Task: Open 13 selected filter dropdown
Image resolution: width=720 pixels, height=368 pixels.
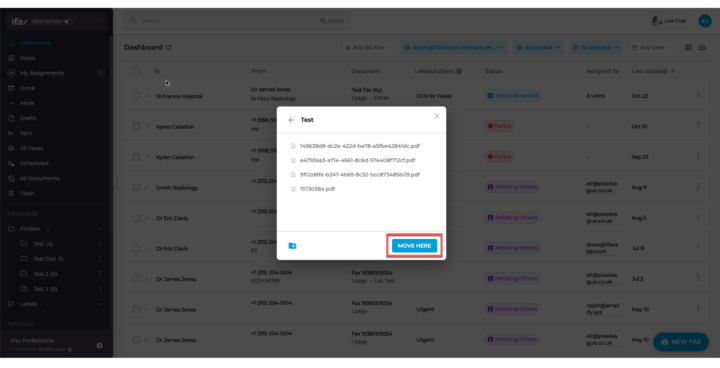Action: click(596, 47)
